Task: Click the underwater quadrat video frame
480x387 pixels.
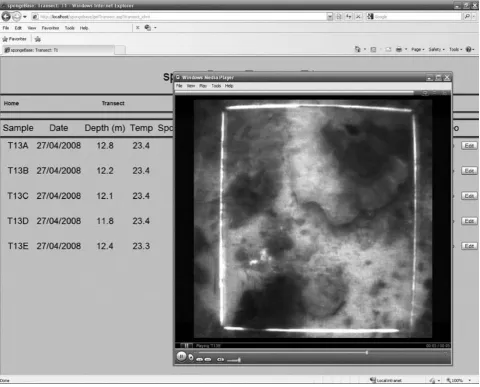Action: (x=313, y=219)
